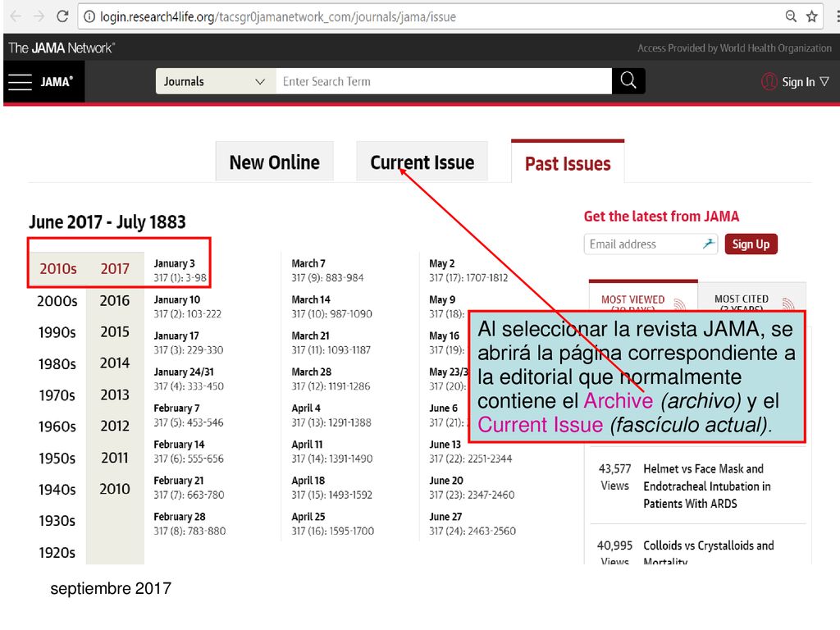This screenshot has width=840, height=630.
Task: Open the Journals dropdown
Action: pyautogui.click(x=216, y=81)
